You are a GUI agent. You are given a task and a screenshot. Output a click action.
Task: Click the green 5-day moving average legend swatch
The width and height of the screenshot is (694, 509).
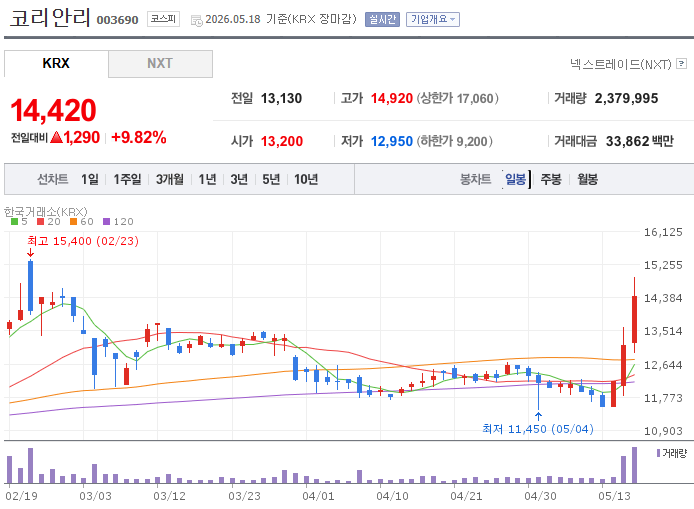pyautogui.click(x=14, y=221)
